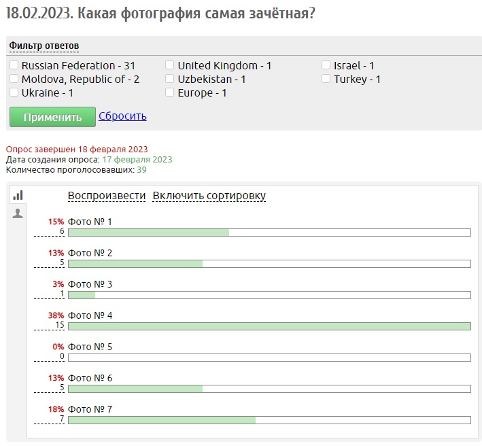The image size is (482, 448).
Task: Click the Сбросить reset link
Action: pyautogui.click(x=122, y=116)
